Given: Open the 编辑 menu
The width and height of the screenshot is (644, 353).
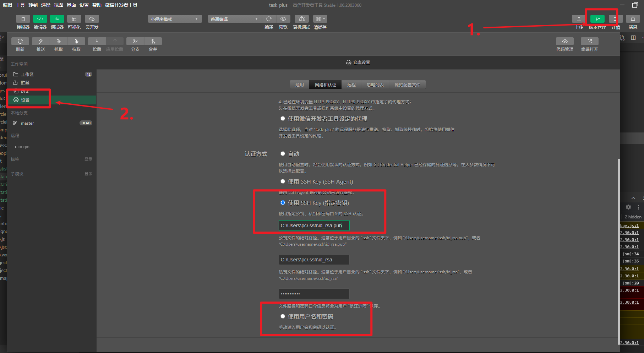Looking at the screenshot, I should point(7,5).
